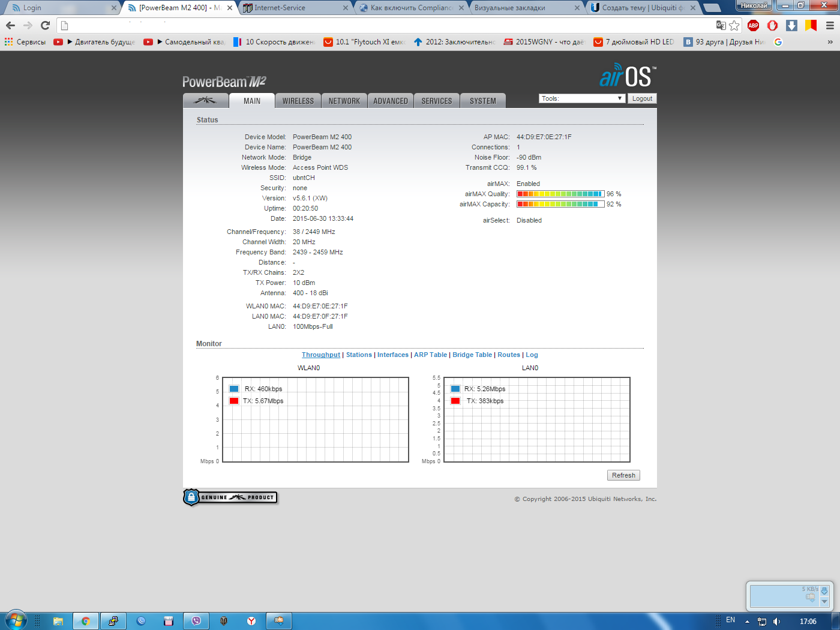Open the network speed desktop gadget
The height and width of the screenshot is (630, 840).
point(790,596)
